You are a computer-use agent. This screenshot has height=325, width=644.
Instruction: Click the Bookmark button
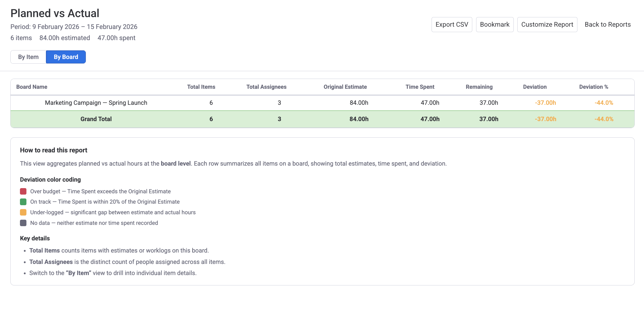click(495, 24)
